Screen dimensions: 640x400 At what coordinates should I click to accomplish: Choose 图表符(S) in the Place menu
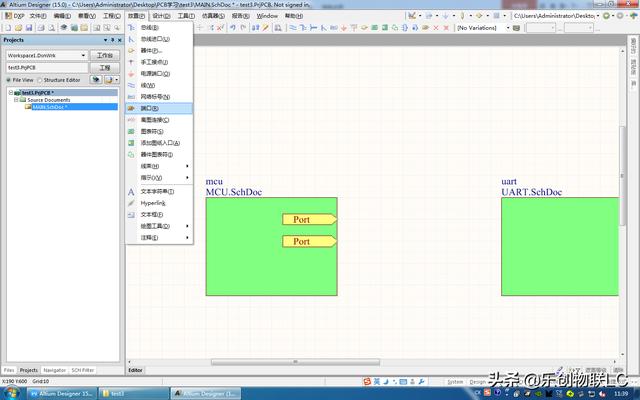[159, 131]
